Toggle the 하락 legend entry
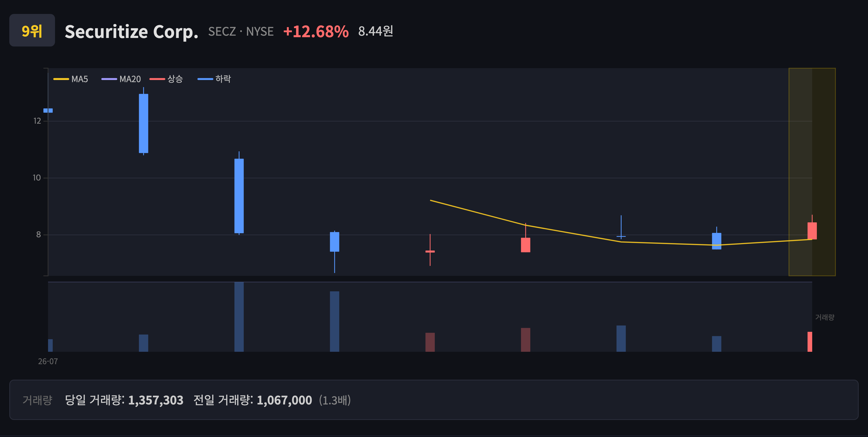This screenshot has height=437, width=868. [x=214, y=79]
